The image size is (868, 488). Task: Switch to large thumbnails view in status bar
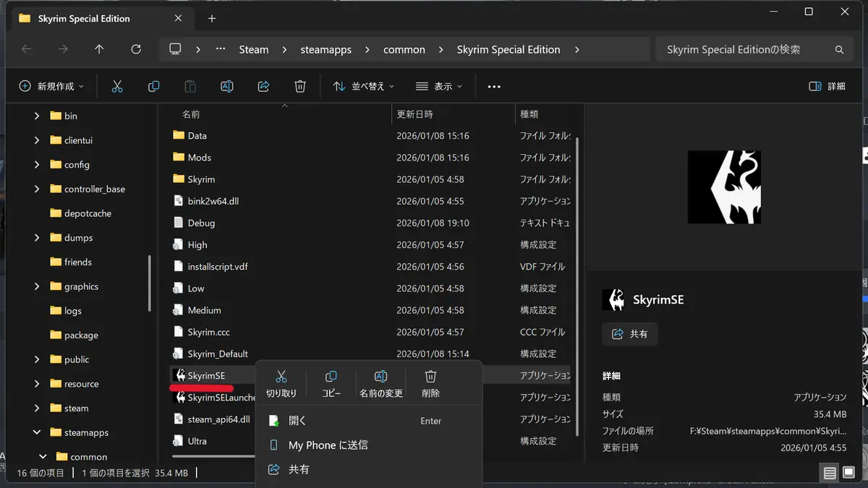coord(848,473)
